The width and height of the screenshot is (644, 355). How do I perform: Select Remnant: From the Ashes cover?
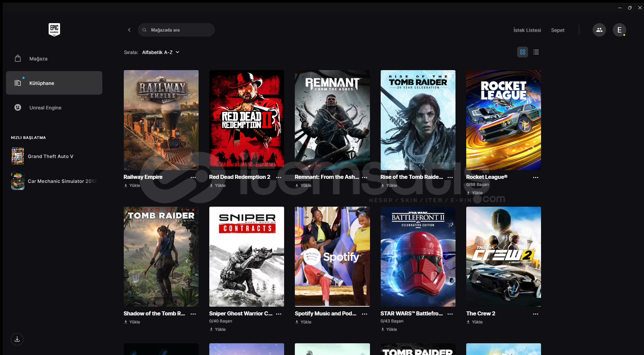pyautogui.click(x=332, y=120)
